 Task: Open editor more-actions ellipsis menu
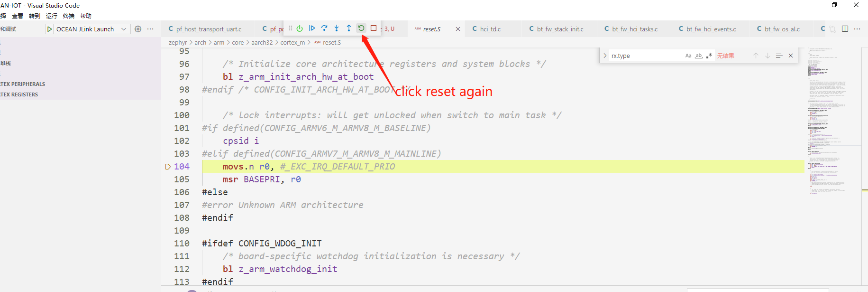tap(857, 29)
